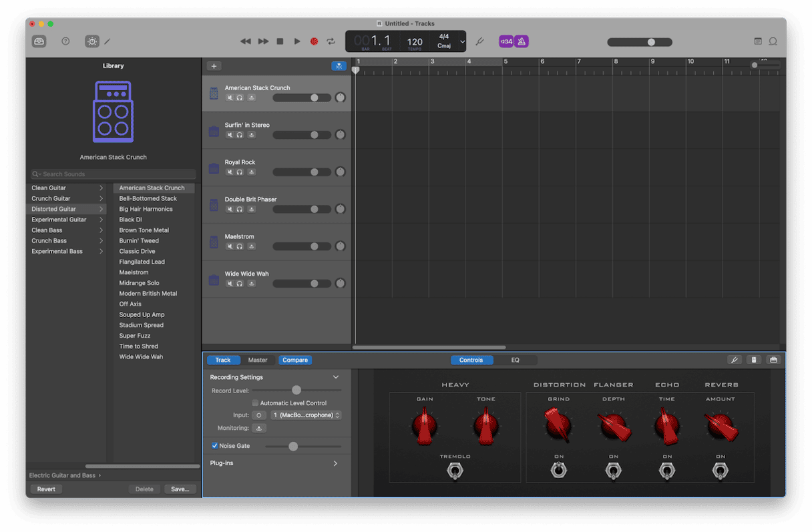Image resolution: width=812 pixels, height=532 pixels.
Task: Solo the Maelstrom track with headphones icon
Action: point(240,246)
